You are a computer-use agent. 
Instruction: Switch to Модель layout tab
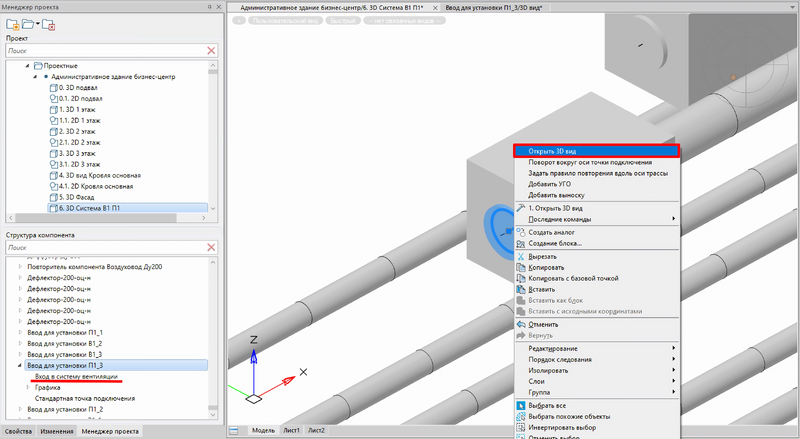click(263, 430)
